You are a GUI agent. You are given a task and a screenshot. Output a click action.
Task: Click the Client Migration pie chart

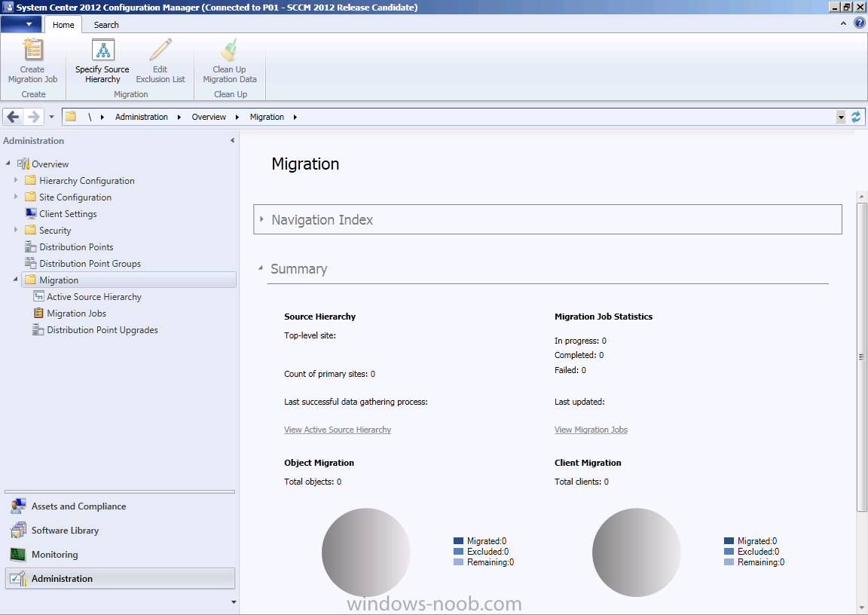point(637,552)
